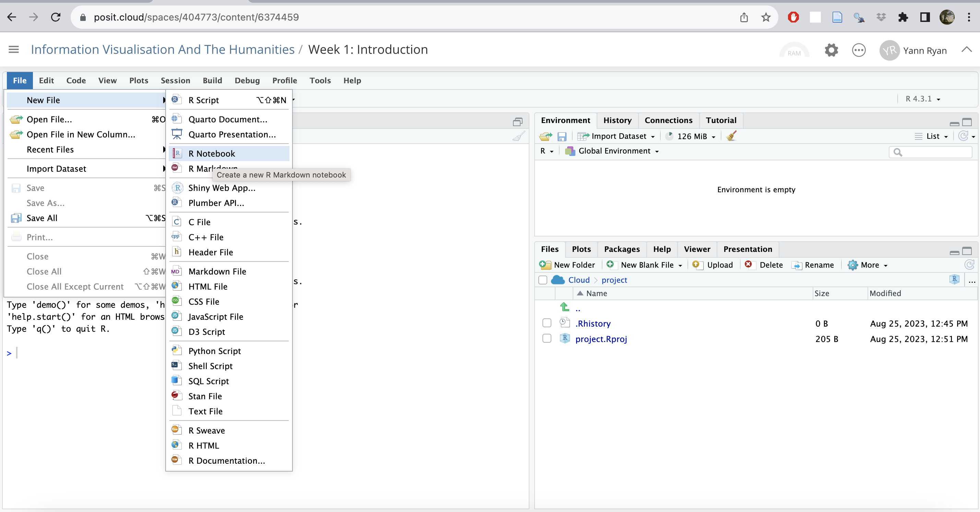Tick the select-all checkbox beside Cloud

click(543, 280)
